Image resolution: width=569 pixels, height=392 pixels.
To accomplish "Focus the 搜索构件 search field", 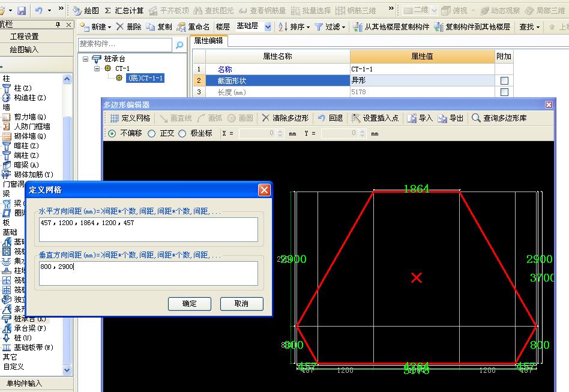I will (x=125, y=44).
